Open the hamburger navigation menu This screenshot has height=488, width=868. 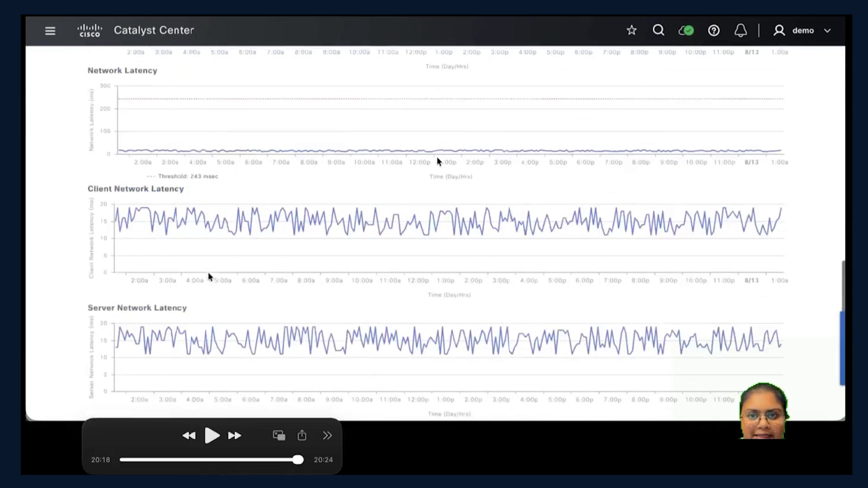(x=50, y=31)
